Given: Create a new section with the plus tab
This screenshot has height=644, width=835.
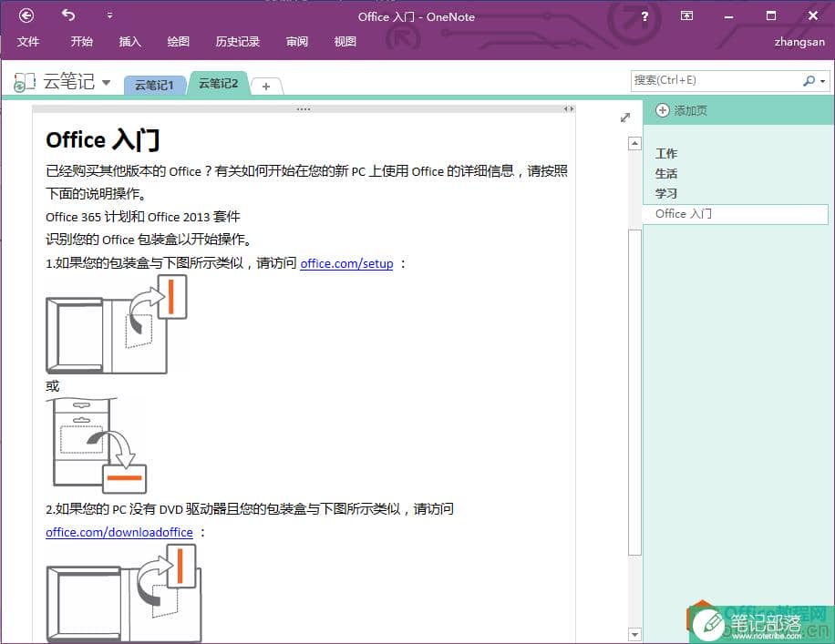Looking at the screenshot, I should [x=266, y=87].
